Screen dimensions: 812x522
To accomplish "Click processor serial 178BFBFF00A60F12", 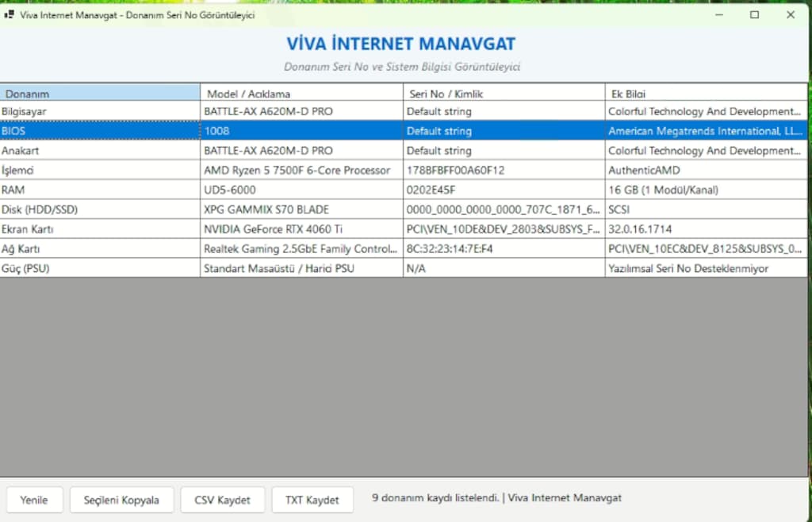I will pyautogui.click(x=504, y=171).
